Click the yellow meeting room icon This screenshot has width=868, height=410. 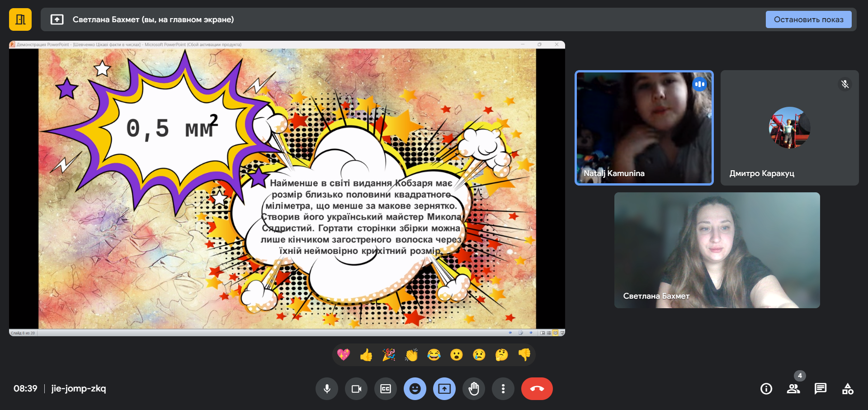coord(20,19)
